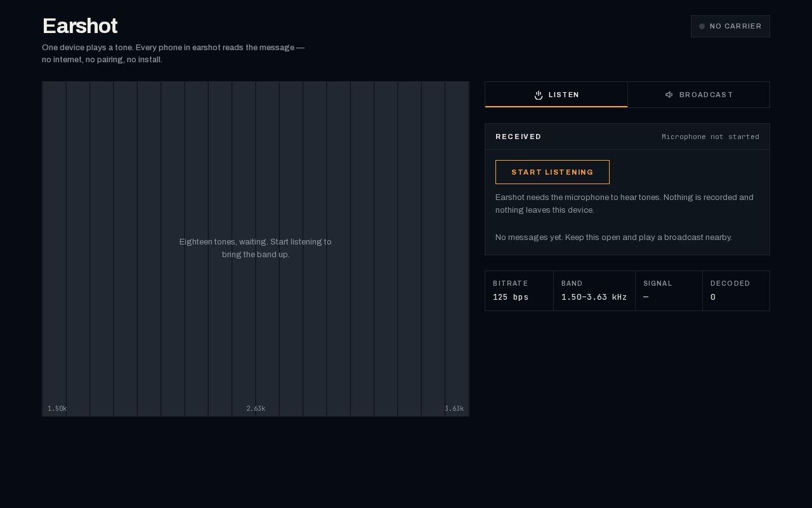This screenshot has height=508, width=812.
Task: Click the Broadcast tab speaker icon
Action: [x=669, y=95]
